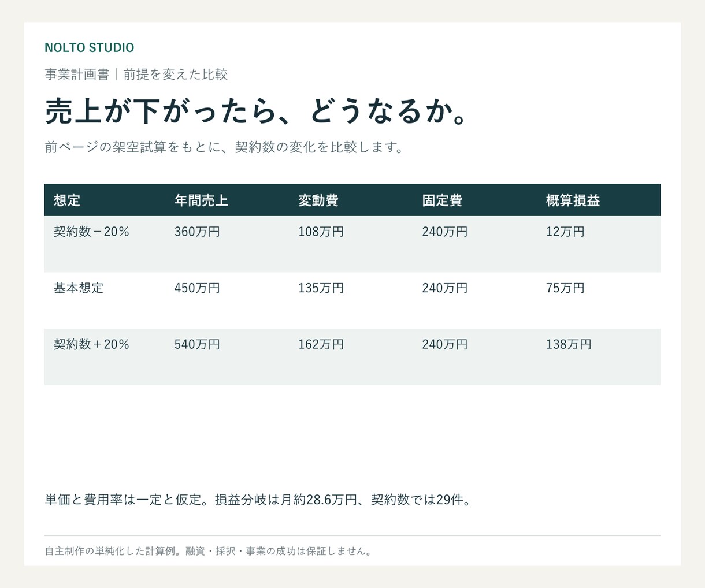Click the 固定費 column header
This screenshot has height=588, width=705.
(442, 200)
